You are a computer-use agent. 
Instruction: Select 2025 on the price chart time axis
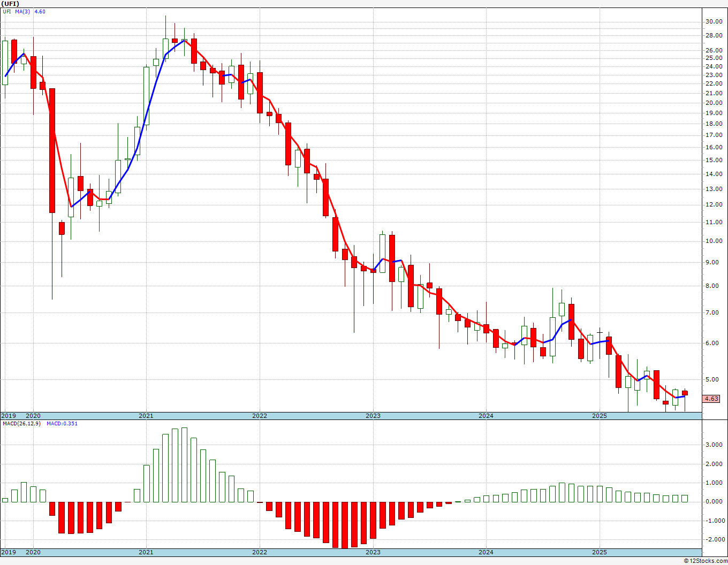600,416
